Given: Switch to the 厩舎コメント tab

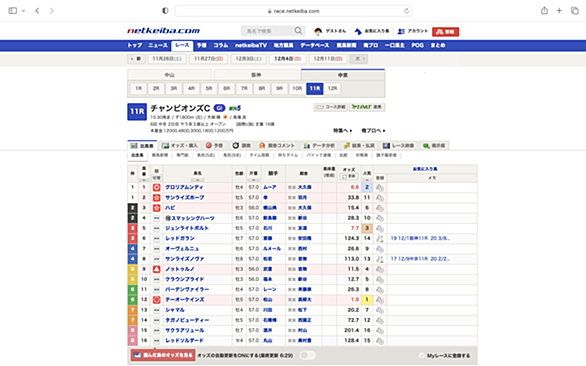Looking at the screenshot, I should coord(277,145).
